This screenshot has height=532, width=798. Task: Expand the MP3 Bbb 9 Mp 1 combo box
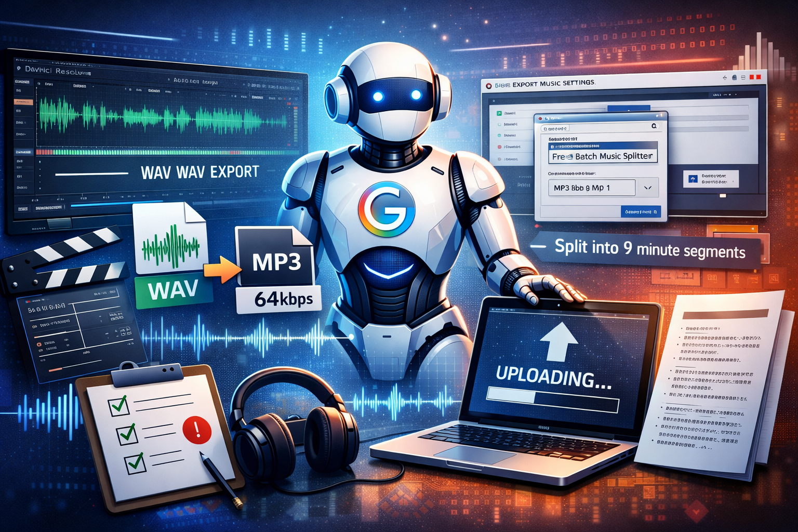pyautogui.click(x=591, y=188)
